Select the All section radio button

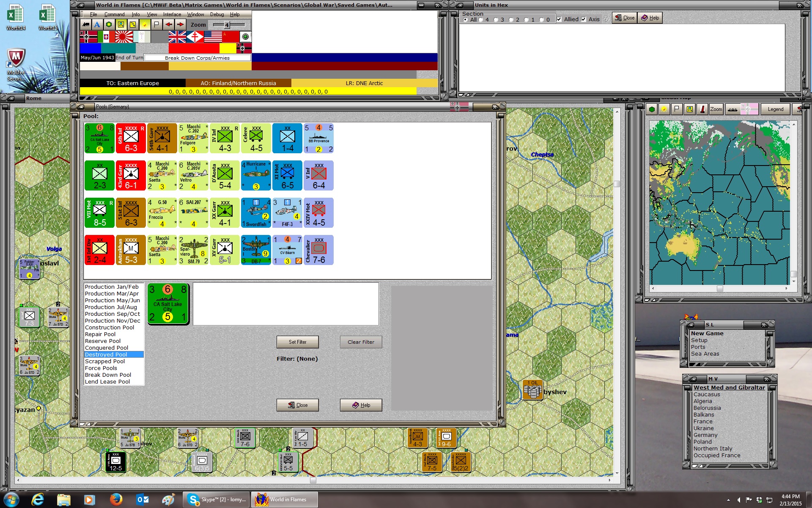(466, 19)
